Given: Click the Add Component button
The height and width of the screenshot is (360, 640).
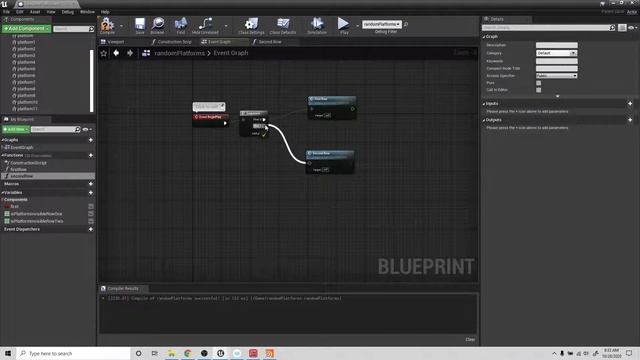Looking at the screenshot, I should coord(27,29).
